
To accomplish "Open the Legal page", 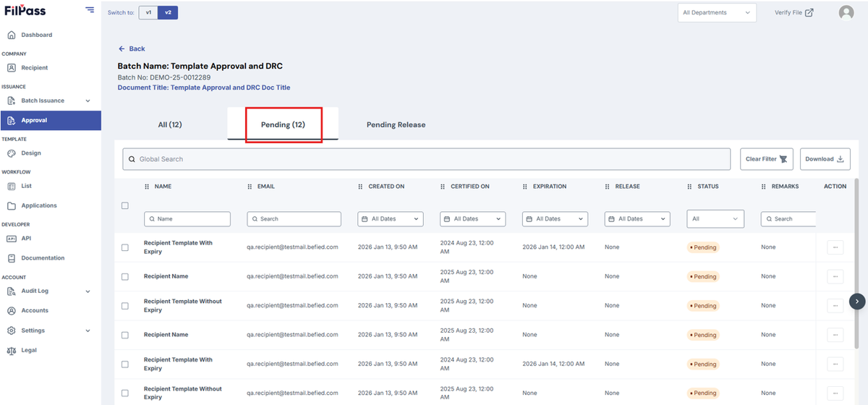I will point(29,350).
